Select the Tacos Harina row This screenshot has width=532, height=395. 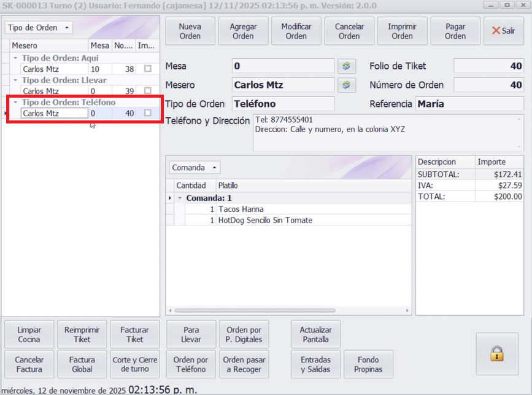(313, 209)
